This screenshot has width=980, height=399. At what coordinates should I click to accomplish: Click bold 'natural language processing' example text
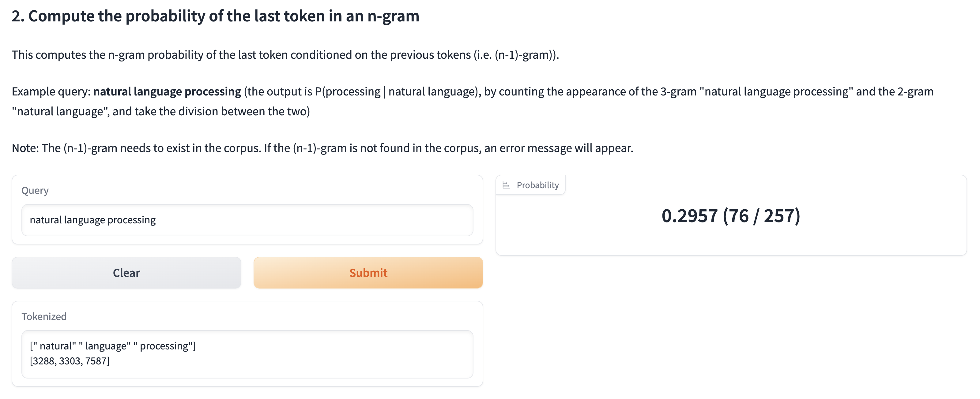point(167,91)
